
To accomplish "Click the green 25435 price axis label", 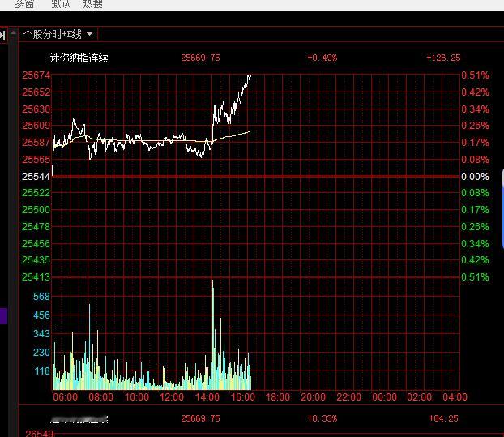I will click(36, 260).
